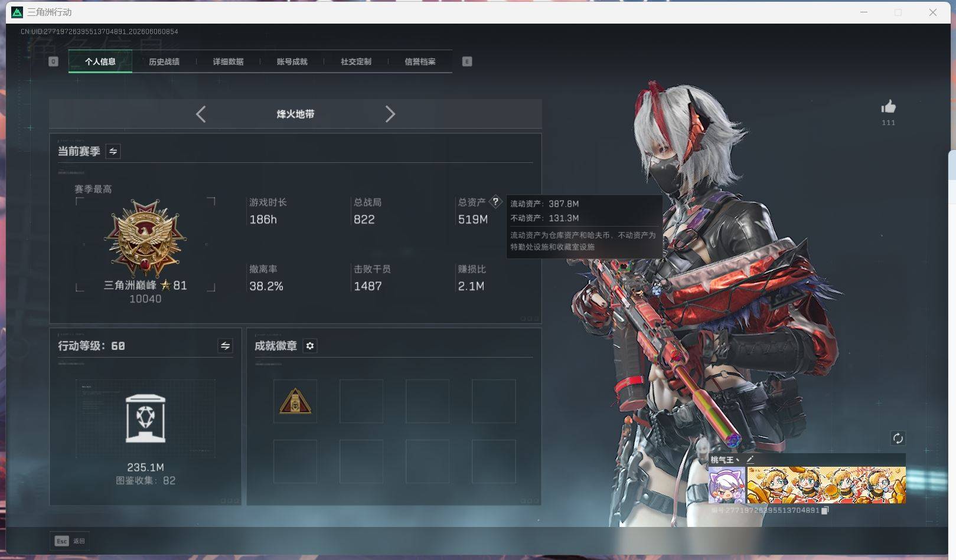Toggle the 行动等级 switch icon
The width and height of the screenshot is (956, 560).
click(225, 346)
